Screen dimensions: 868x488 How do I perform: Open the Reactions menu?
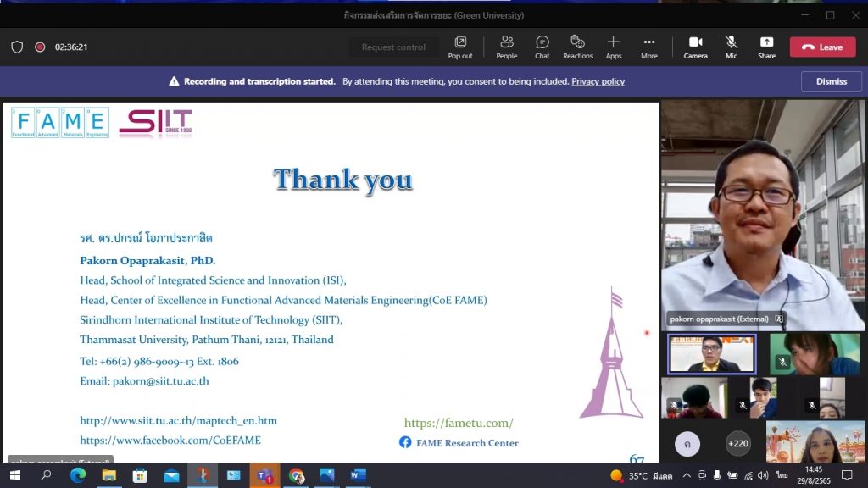[577, 47]
